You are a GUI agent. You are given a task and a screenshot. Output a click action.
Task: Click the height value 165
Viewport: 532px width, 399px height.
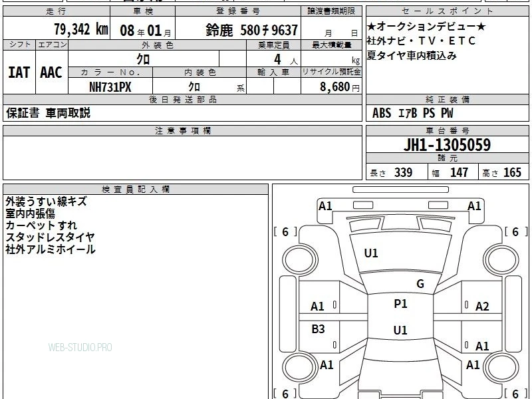512,172
